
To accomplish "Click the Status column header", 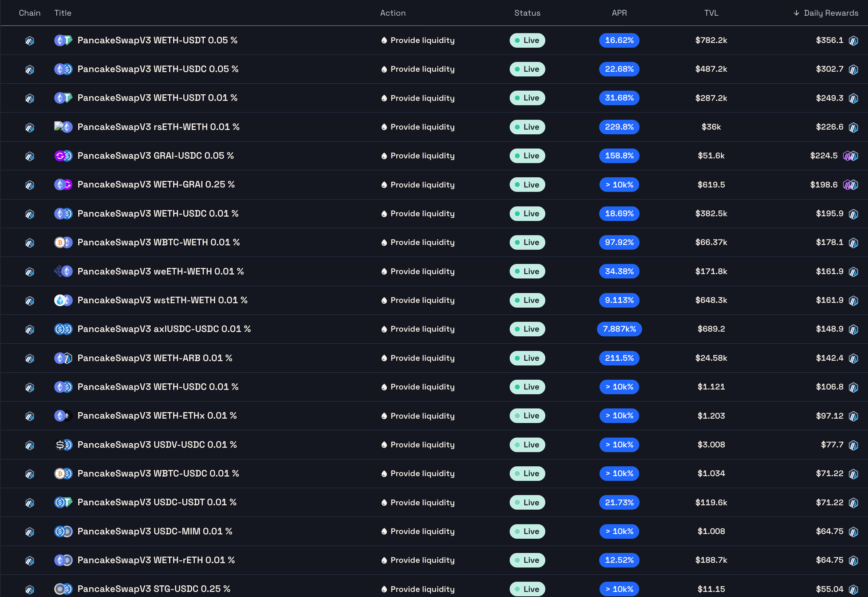I will coord(527,13).
